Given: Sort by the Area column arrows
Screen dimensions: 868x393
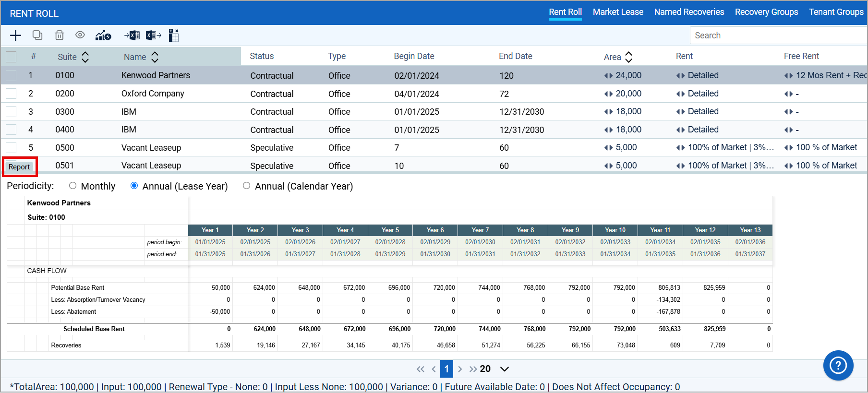Looking at the screenshot, I should [629, 57].
